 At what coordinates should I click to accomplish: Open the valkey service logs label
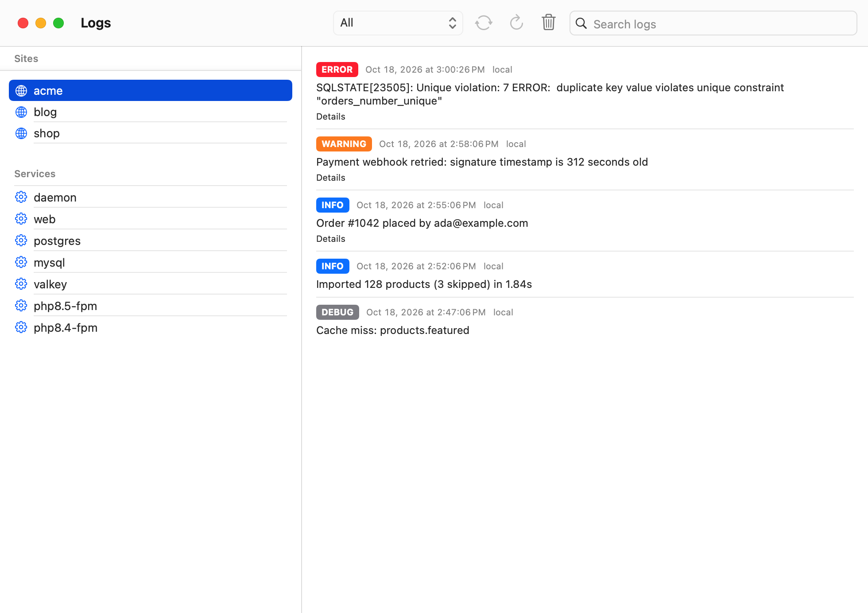pos(50,284)
